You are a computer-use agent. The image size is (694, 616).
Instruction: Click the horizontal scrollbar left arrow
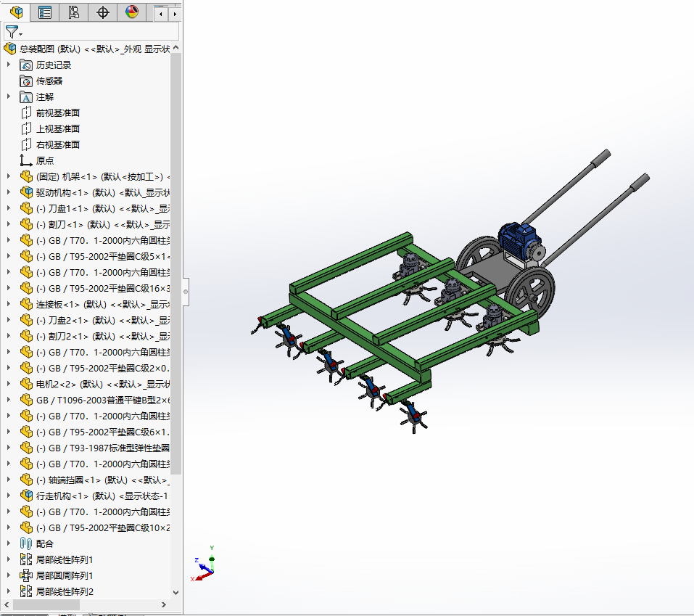click(7, 604)
